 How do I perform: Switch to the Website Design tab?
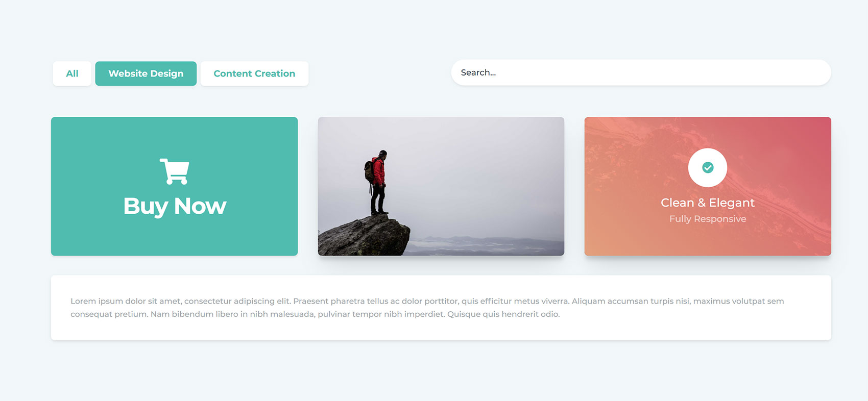point(146,73)
